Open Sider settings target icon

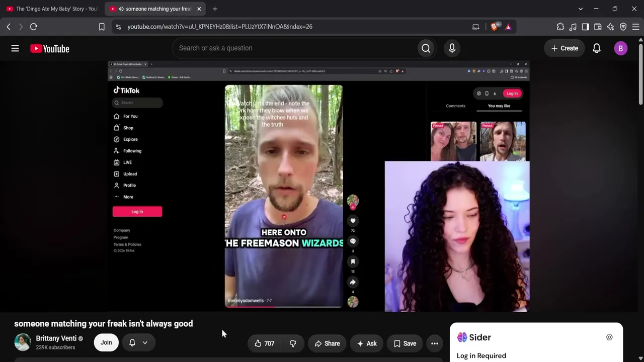[609, 337]
